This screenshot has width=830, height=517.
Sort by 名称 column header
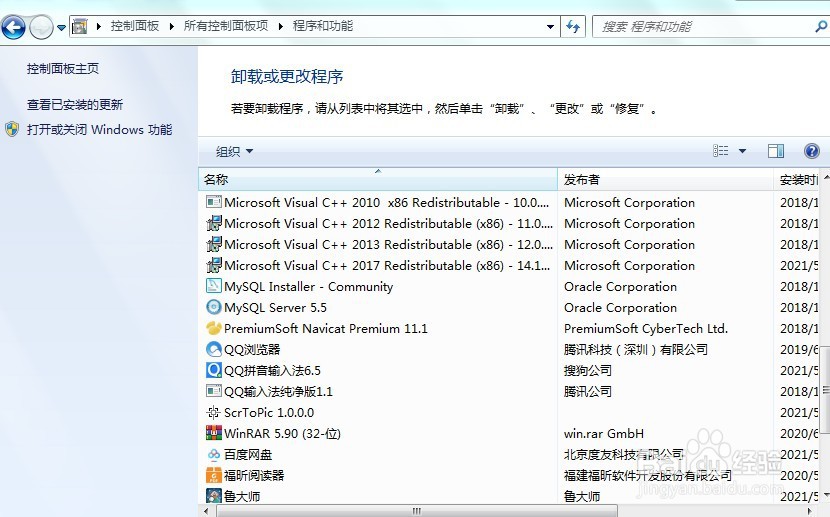point(378,179)
